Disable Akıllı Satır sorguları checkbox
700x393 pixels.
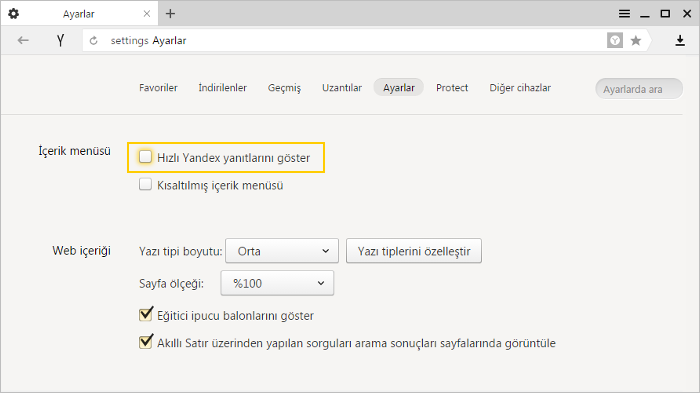(x=146, y=342)
